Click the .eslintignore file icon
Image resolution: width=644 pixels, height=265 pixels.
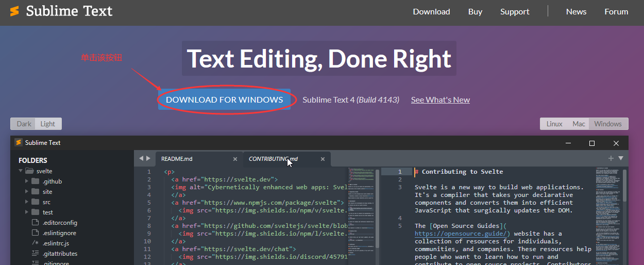click(36, 233)
